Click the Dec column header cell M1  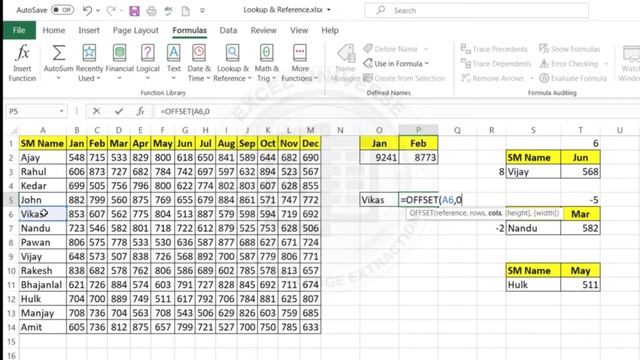click(311, 143)
